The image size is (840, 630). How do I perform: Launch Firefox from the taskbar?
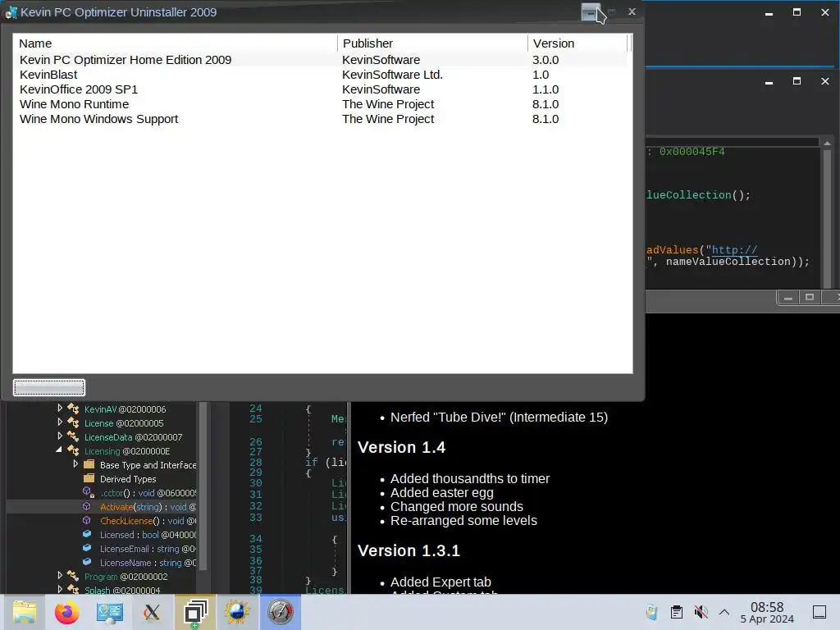tap(66, 612)
